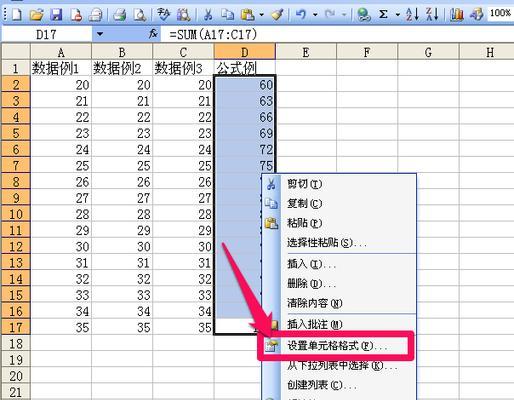Open the Undo history dropdown arrow

point(315,15)
